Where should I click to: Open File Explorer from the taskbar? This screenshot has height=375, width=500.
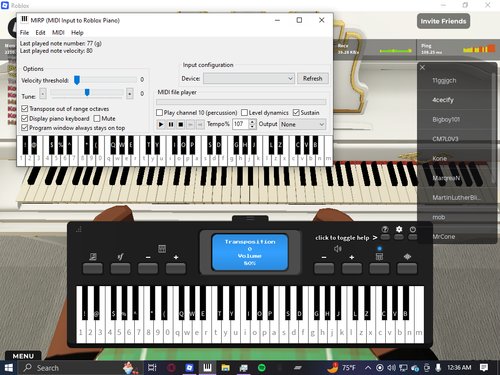pyautogui.click(x=226, y=368)
